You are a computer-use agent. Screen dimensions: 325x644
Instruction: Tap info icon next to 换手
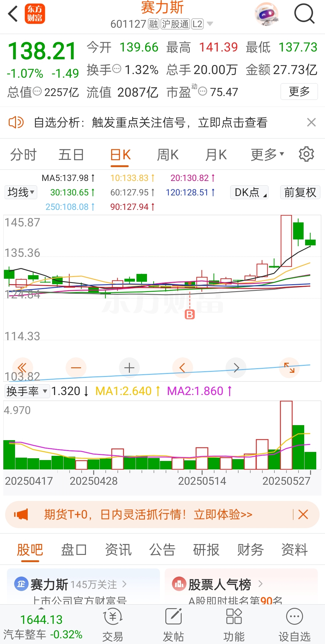pos(117,69)
